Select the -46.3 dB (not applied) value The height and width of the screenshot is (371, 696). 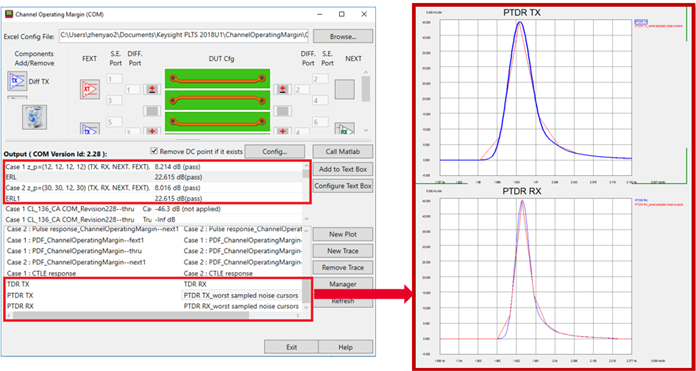point(188,209)
